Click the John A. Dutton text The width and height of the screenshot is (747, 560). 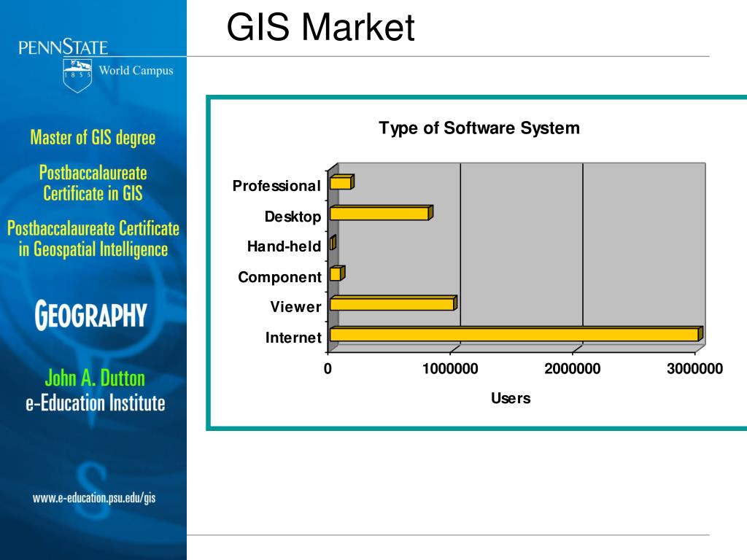(95, 378)
